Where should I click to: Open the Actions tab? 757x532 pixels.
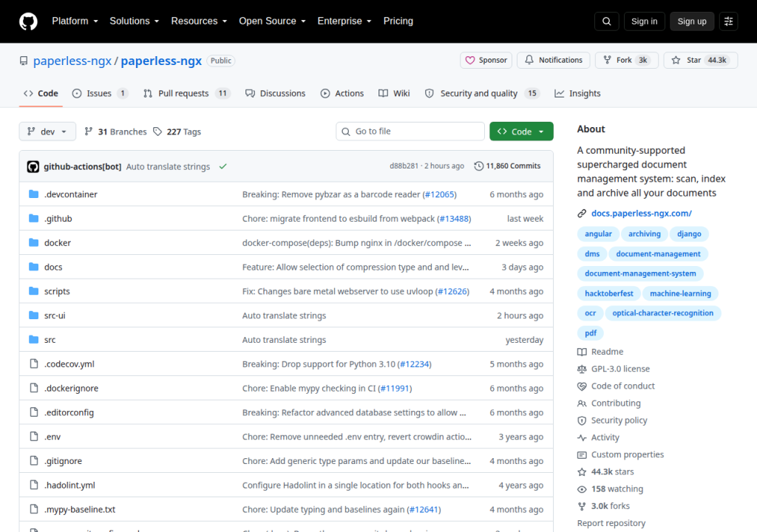pyautogui.click(x=342, y=94)
